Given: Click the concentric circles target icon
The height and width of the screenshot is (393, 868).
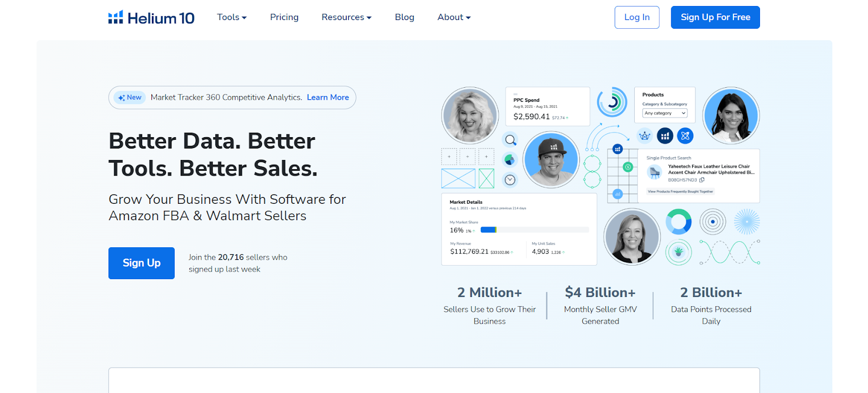Looking at the screenshot, I should (713, 222).
